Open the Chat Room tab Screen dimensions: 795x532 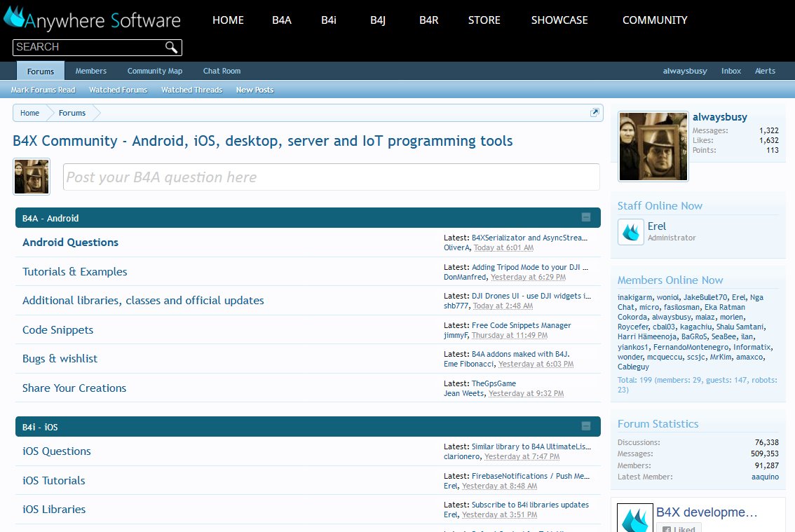coord(222,71)
